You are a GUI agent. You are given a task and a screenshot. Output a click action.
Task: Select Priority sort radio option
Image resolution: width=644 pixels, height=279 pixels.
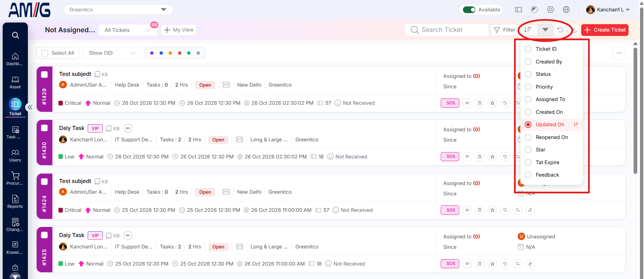coord(528,87)
